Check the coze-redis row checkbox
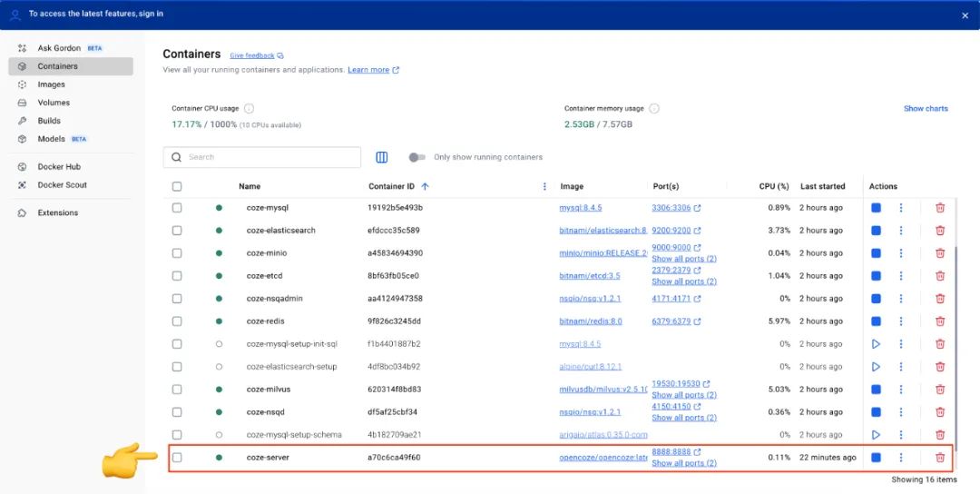Viewport: 980px width, 494px height. click(x=177, y=321)
